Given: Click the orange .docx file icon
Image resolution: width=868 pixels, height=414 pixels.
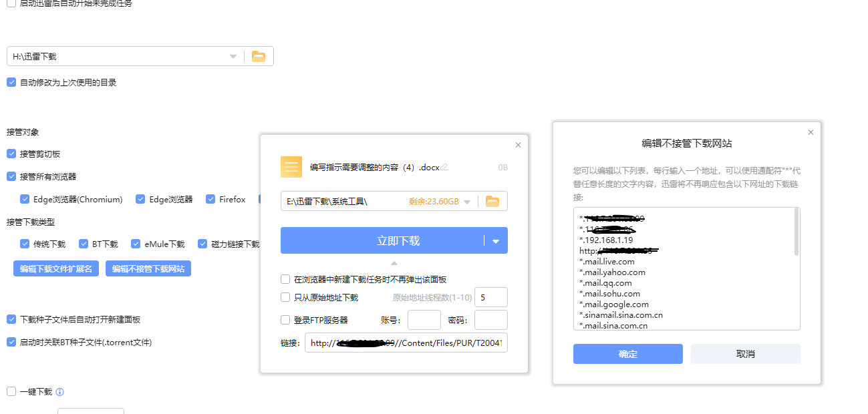Looking at the screenshot, I should coord(290,166).
